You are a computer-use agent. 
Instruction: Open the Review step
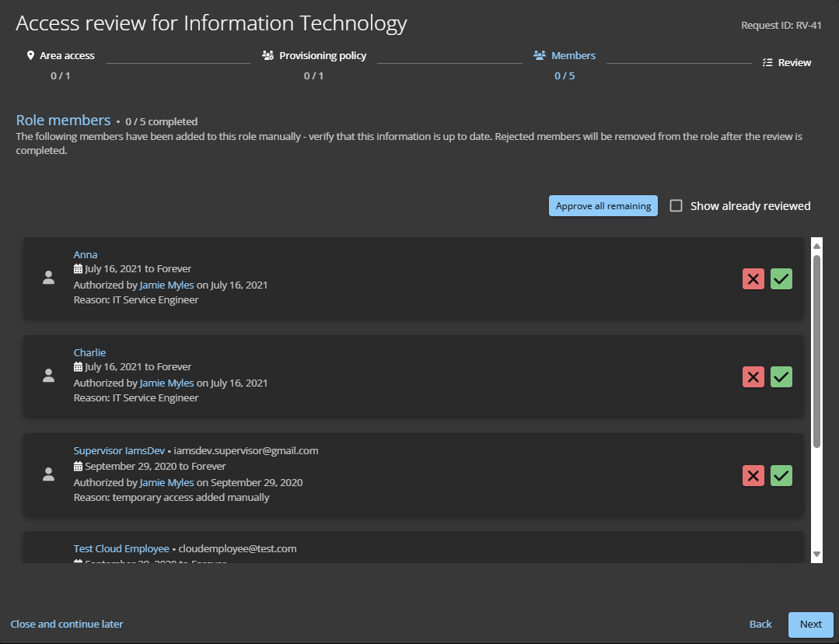click(x=787, y=63)
